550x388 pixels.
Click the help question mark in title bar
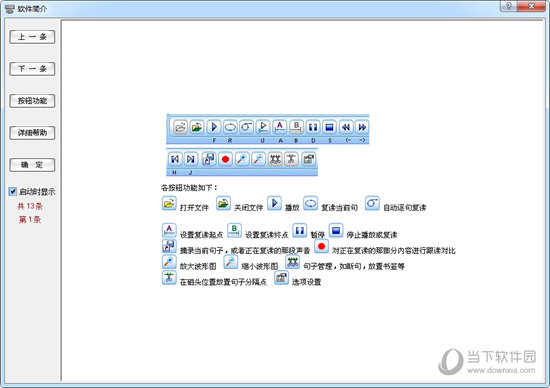[x=508, y=6]
